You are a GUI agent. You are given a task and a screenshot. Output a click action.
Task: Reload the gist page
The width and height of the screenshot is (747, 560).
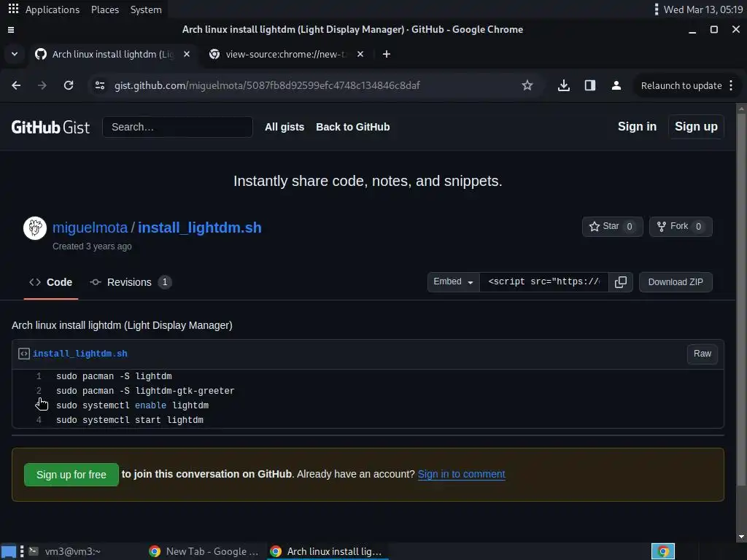tap(69, 86)
